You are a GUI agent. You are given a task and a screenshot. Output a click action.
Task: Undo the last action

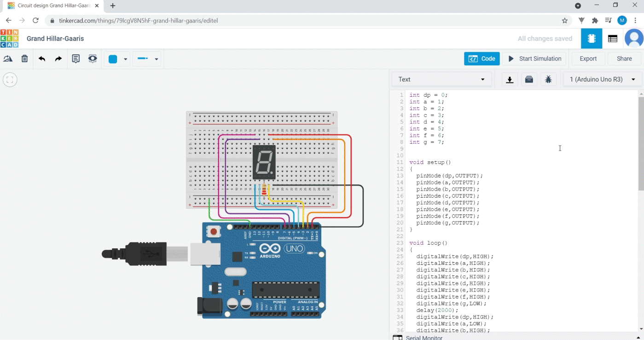point(42,59)
